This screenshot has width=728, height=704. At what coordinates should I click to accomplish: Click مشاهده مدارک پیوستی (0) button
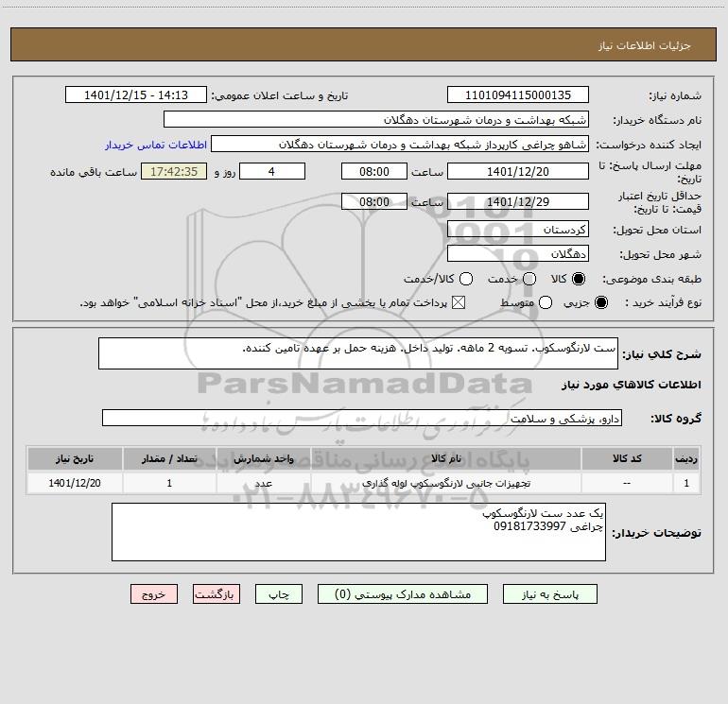click(x=403, y=594)
